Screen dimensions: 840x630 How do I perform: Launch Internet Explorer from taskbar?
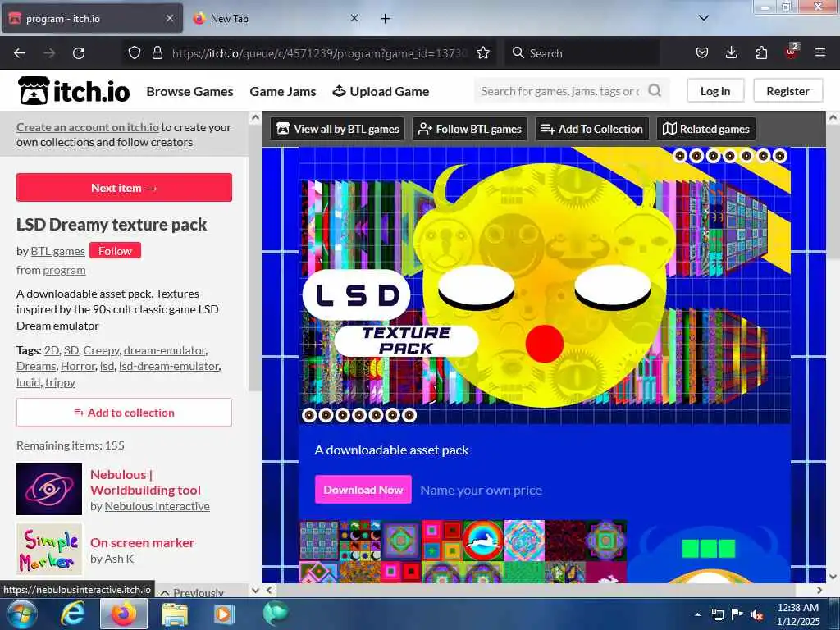[72, 614]
